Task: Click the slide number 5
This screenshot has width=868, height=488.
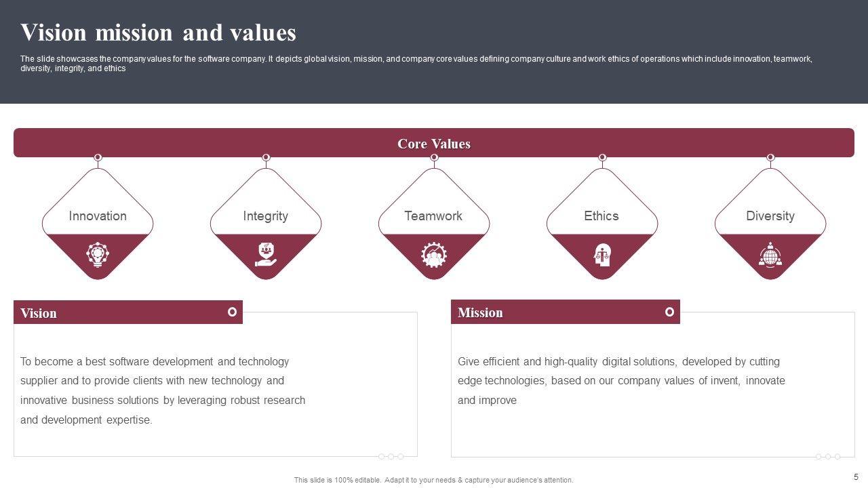Action: 855,476
